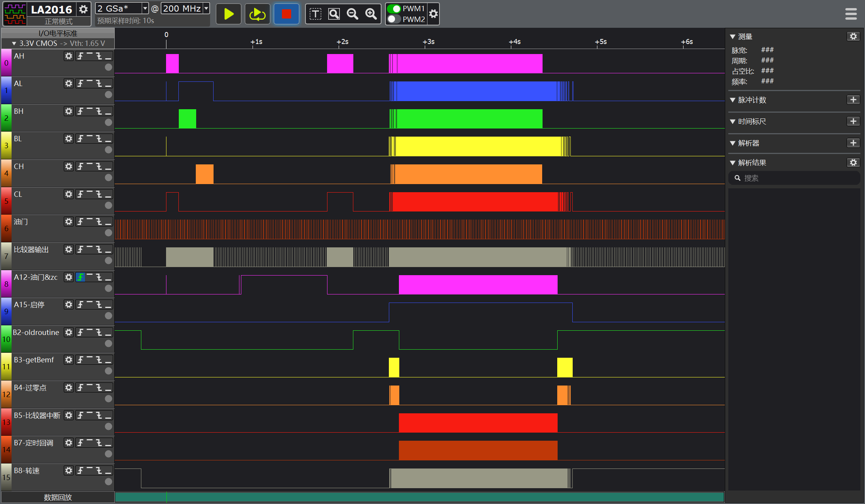Click the zoom in magnifier icon

pos(371,14)
